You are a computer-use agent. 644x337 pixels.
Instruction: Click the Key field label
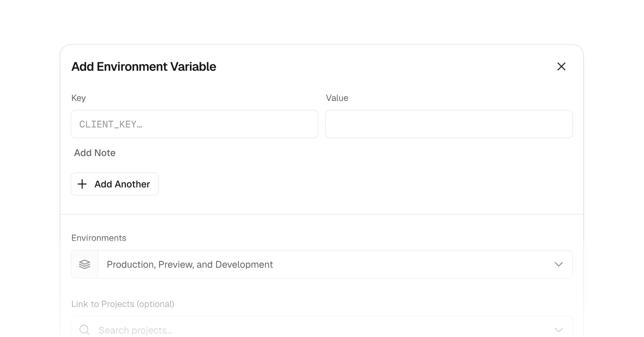[79, 98]
